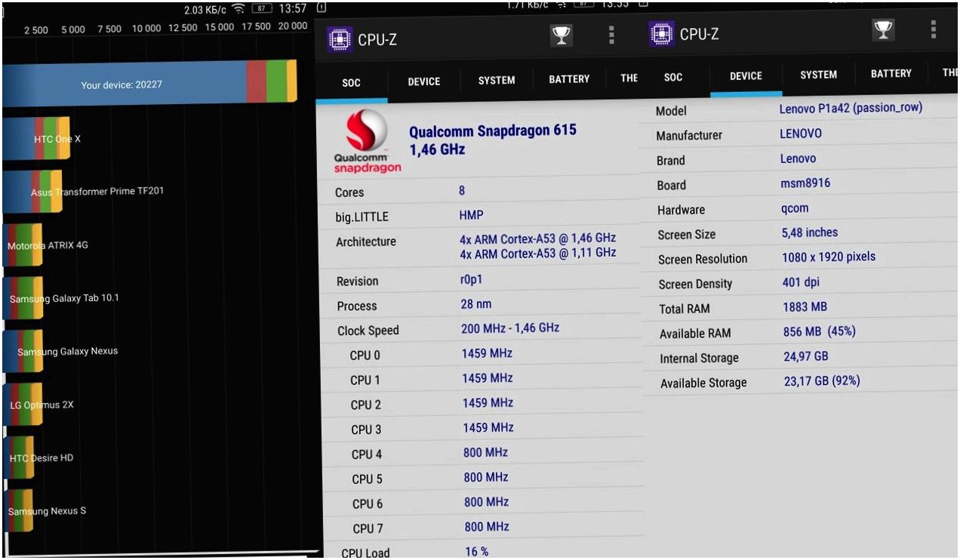Tap the Process value 28 nm
The width and height of the screenshot is (960, 560).
tap(476, 305)
